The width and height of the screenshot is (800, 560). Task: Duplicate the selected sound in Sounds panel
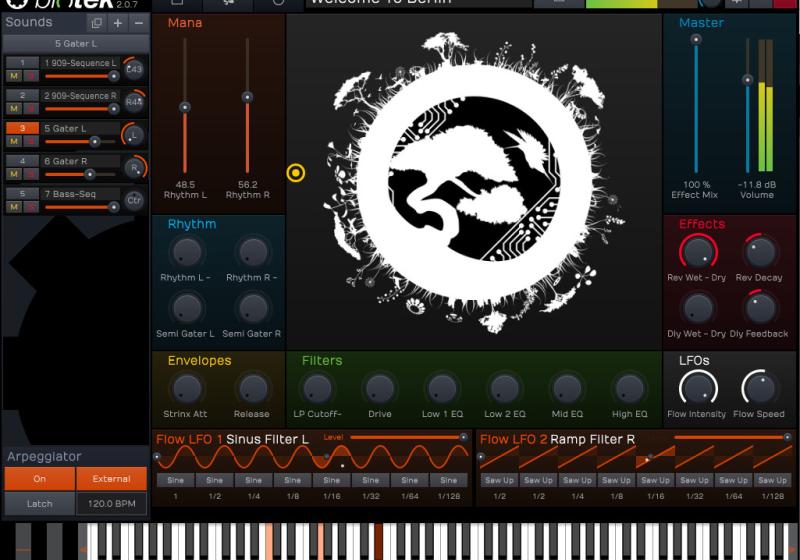point(96,23)
